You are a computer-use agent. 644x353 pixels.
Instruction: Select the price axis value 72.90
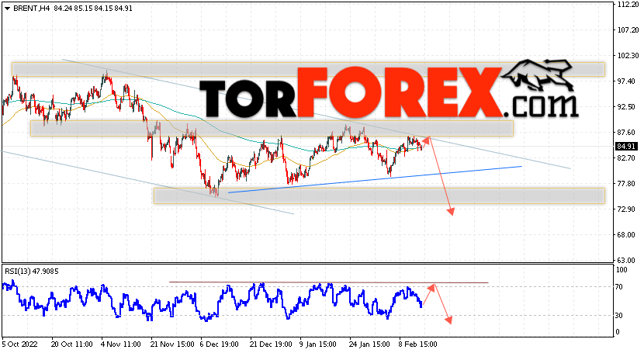pos(626,209)
